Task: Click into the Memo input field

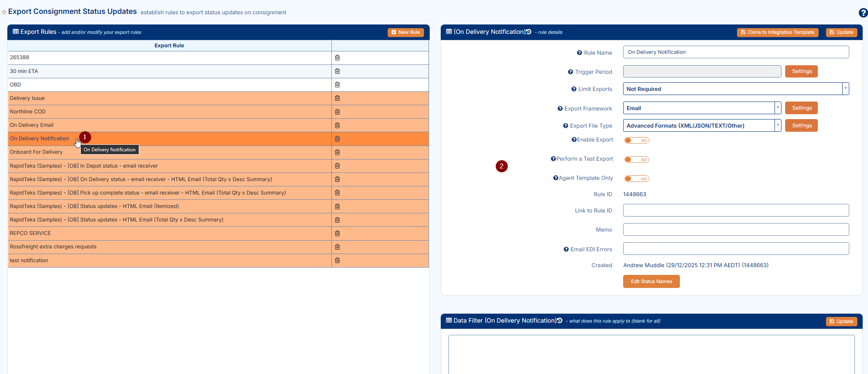Action: click(735, 230)
